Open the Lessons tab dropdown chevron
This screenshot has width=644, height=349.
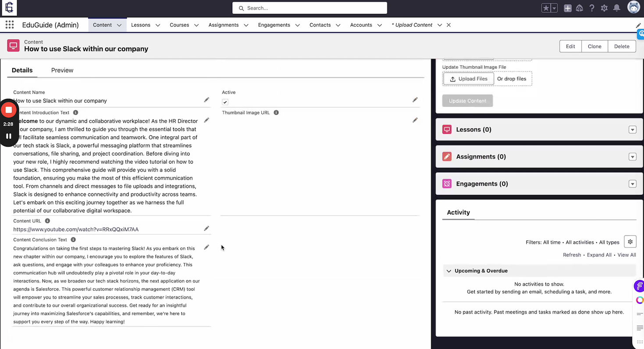[x=158, y=25]
